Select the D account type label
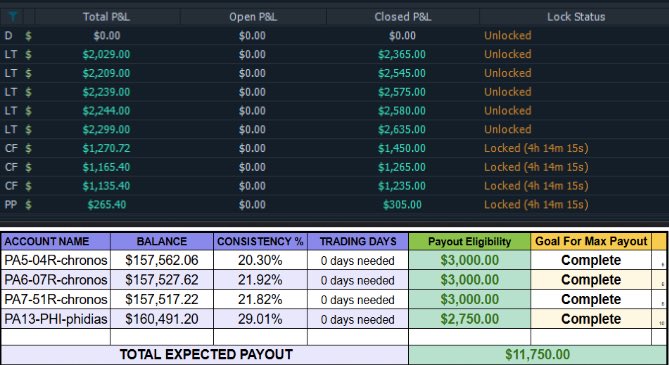This screenshot has height=365, width=669. [9, 36]
